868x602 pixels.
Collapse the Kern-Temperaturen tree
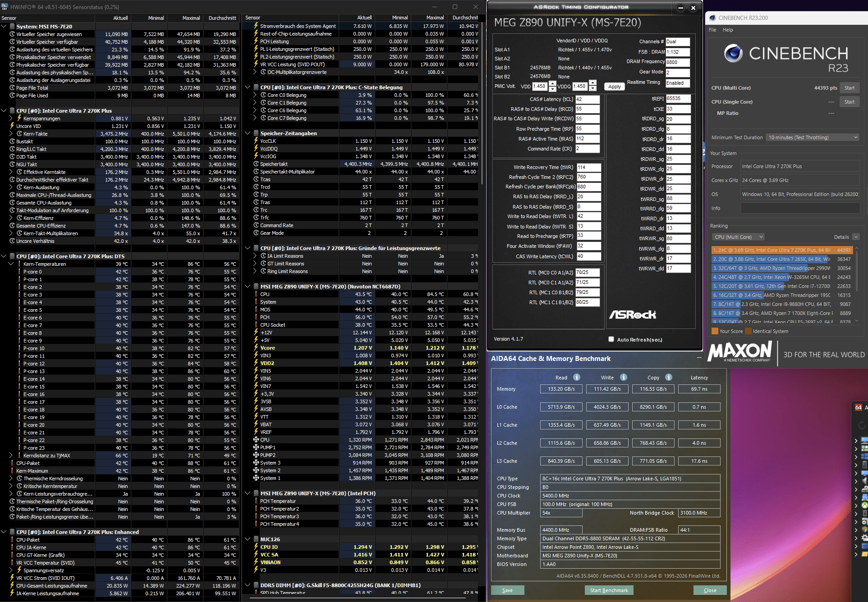11,264
